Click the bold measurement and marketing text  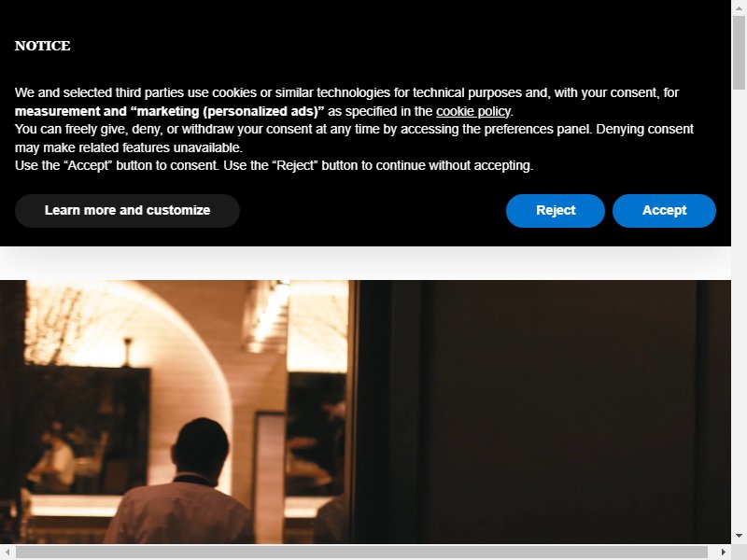click(x=169, y=111)
